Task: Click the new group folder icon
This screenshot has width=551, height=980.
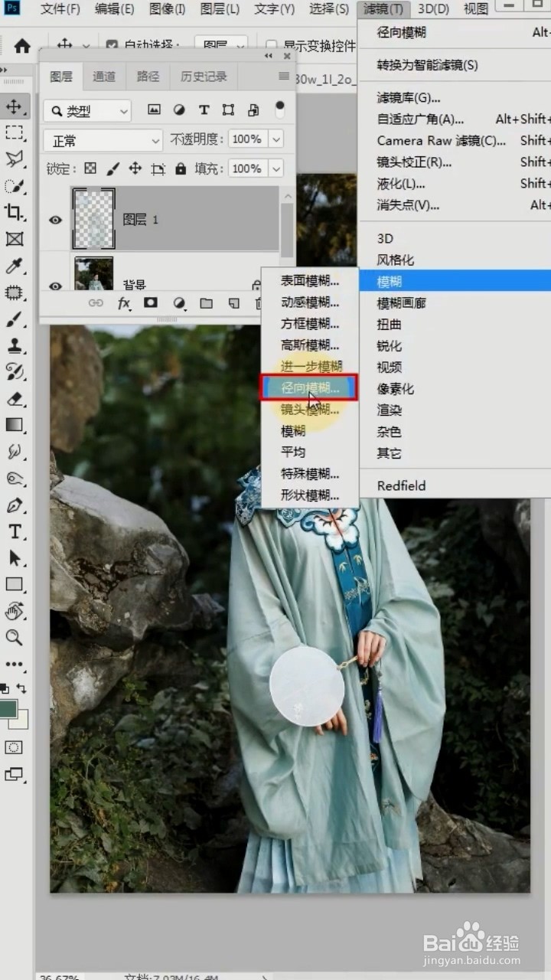Action: [x=206, y=303]
